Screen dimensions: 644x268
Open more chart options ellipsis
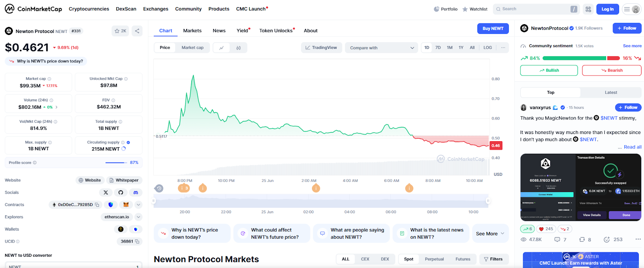pyautogui.click(x=503, y=47)
